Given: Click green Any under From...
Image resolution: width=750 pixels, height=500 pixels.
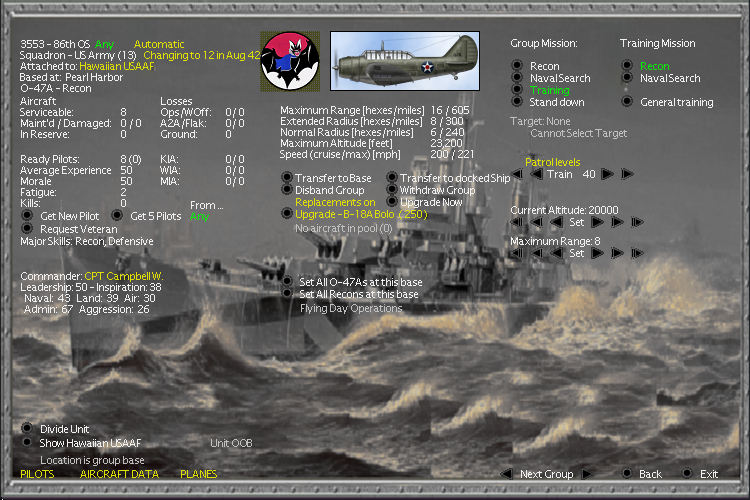Looking at the screenshot, I should coord(199,216).
